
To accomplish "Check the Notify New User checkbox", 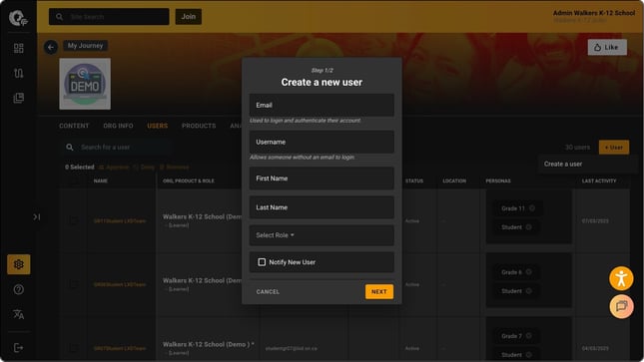I will 262,262.
